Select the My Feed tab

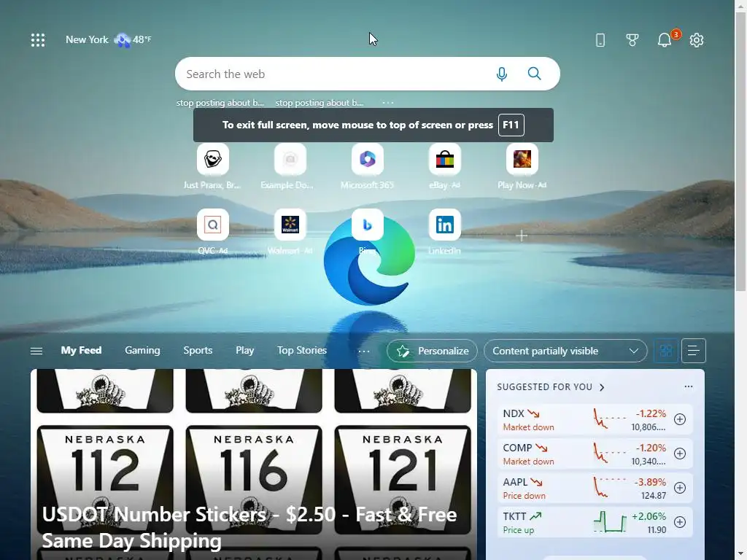(81, 351)
